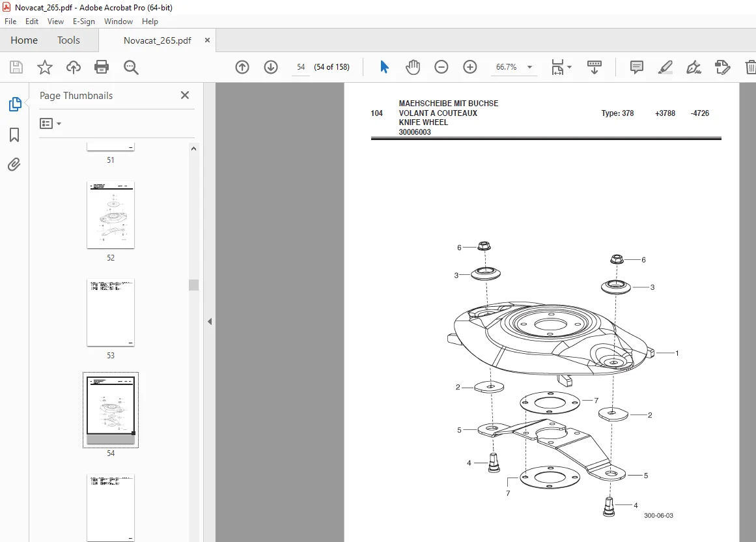The image size is (756, 542).
Task: Click the "+3788" serial number text
Action: point(665,113)
